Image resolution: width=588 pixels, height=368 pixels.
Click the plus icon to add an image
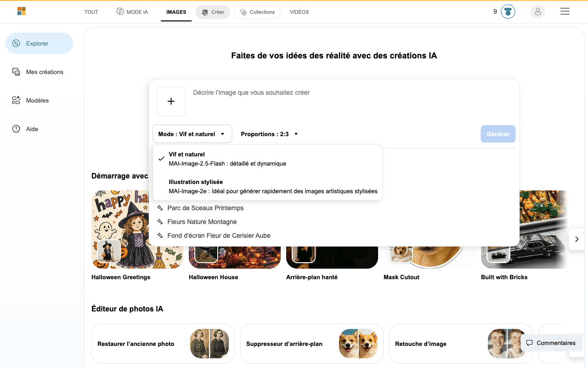click(x=171, y=101)
